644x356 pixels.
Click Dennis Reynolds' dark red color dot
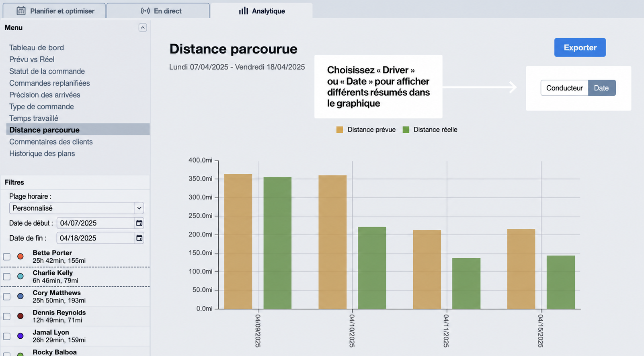21,316
